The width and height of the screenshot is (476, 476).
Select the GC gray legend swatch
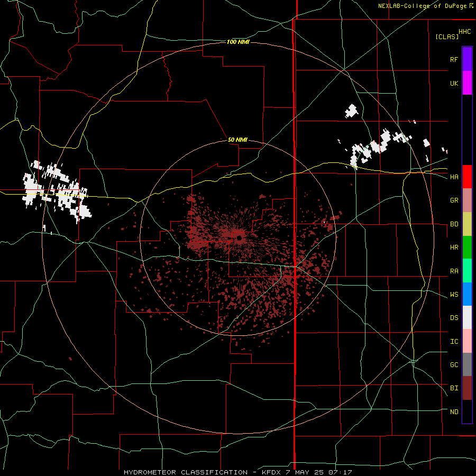(467, 364)
